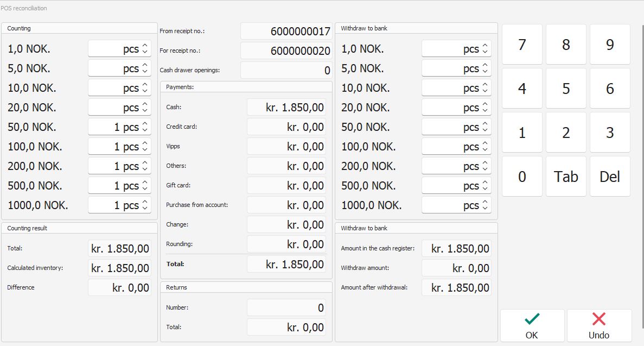Click the Difference value in Counting result
Image resolution: width=644 pixels, height=346 pixels.
click(x=119, y=287)
